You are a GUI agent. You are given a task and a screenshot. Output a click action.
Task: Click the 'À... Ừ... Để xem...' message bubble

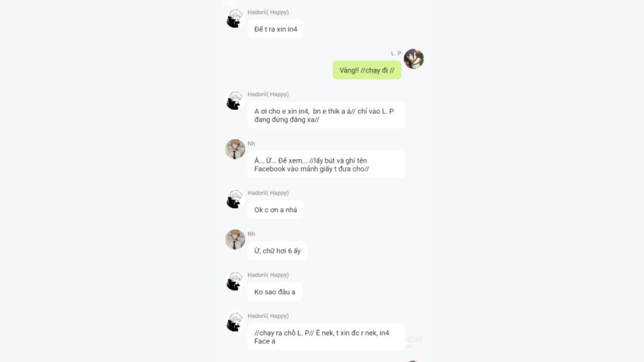coord(326,165)
